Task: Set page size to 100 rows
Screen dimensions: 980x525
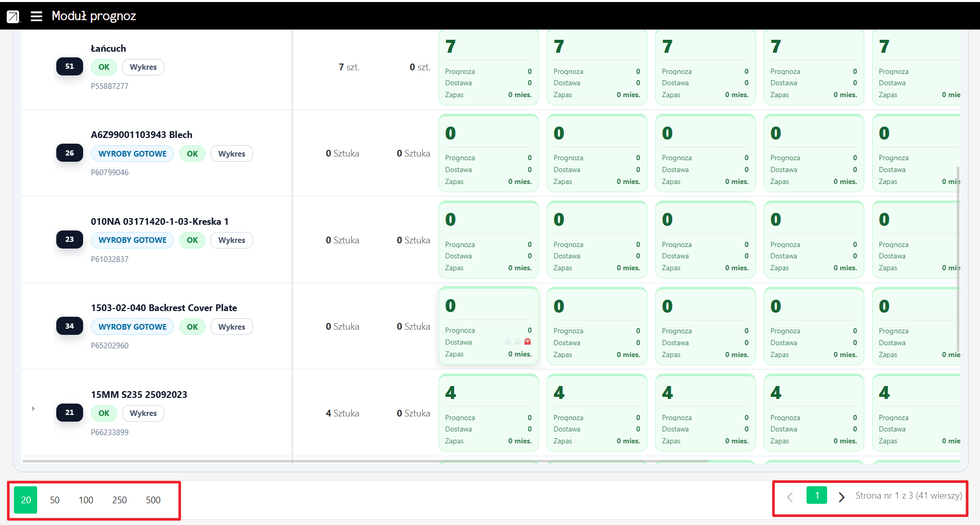Action: pyautogui.click(x=86, y=500)
